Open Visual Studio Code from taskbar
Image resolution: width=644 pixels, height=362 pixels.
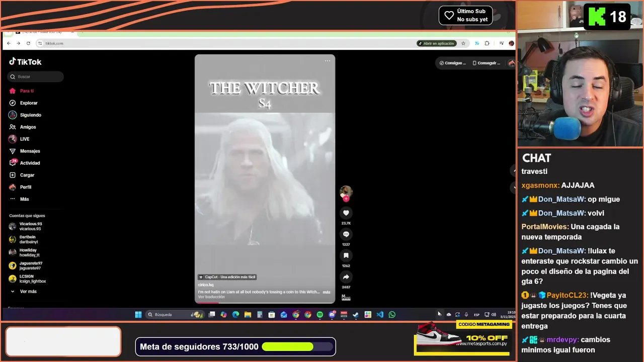[x=380, y=315]
